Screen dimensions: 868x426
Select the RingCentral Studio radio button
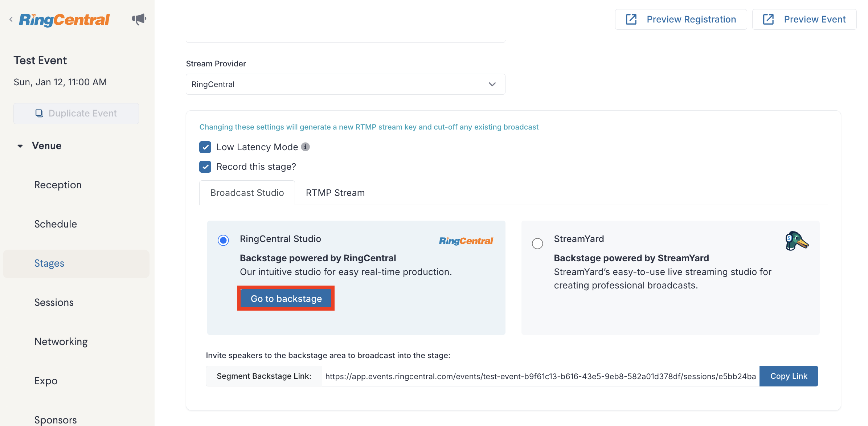click(x=223, y=240)
